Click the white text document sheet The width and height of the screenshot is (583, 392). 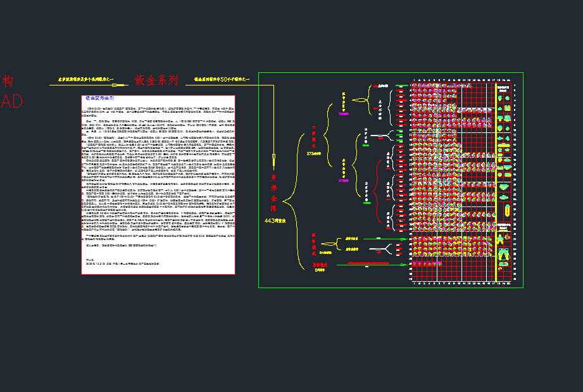(158, 185)
